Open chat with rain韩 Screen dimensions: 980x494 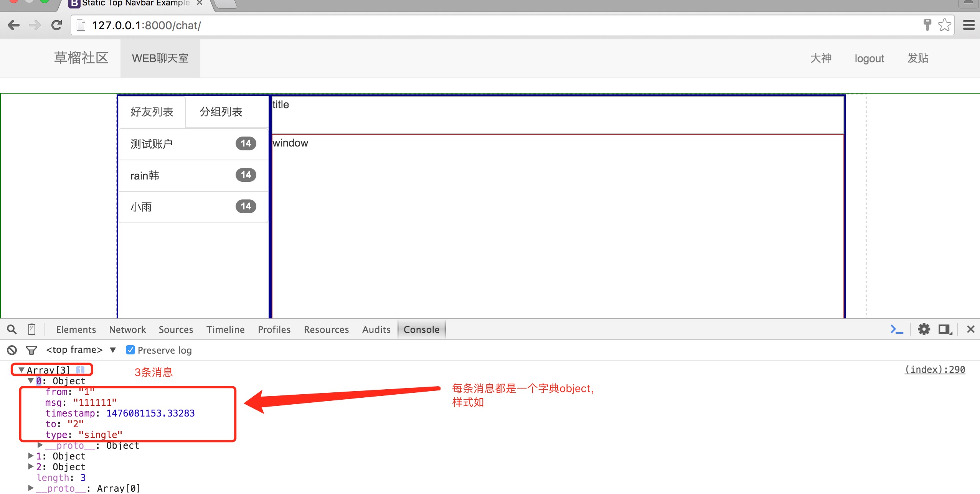point(193,175)
